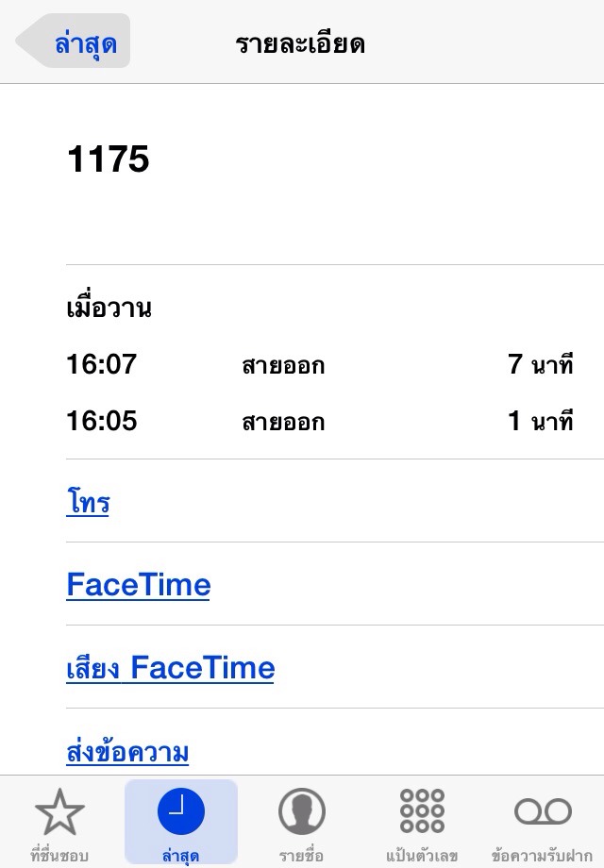Select the 16:05 outgoing call entry
Image resolution: width=604 pixels, height=868 pixels.
click(x=319, y=421)
